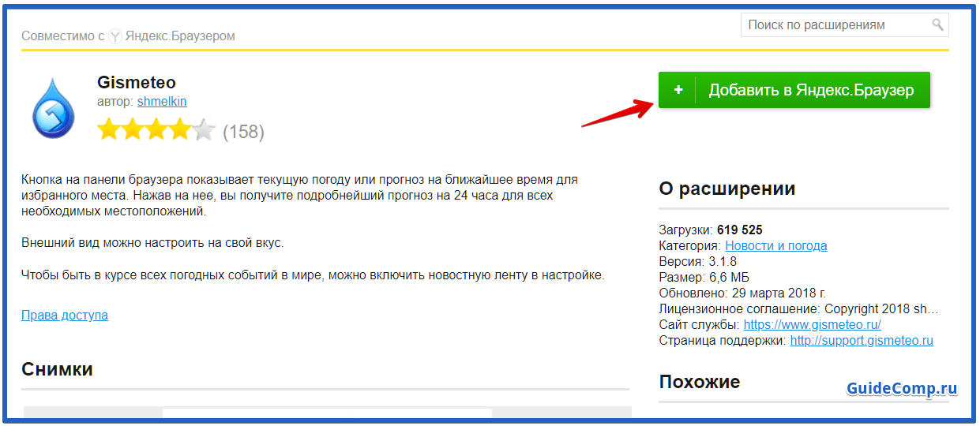The height and width of the screenshot is (426, 980).
Task: Click the Gismeteo extension title
Action: pos(136,82)
